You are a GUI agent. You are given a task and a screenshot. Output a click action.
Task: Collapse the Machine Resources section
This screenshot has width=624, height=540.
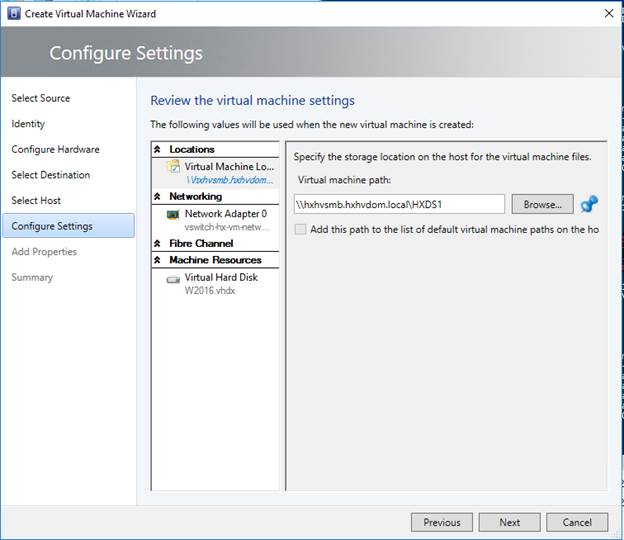[157, 260]
